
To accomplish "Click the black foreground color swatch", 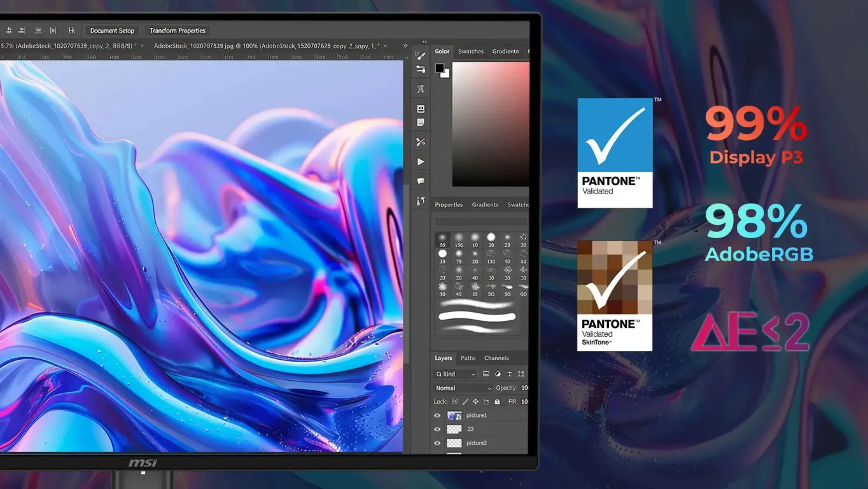I will (x=440, y=68).
